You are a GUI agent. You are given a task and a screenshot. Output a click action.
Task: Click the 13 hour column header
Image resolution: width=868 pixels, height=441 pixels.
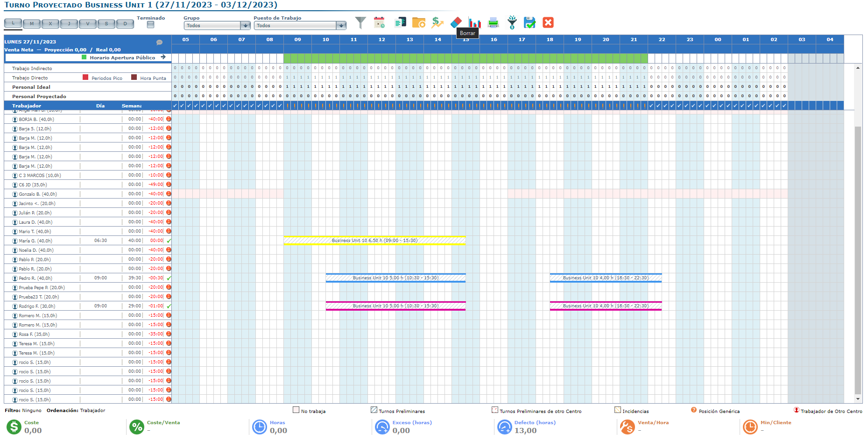(x=409, y=40)
